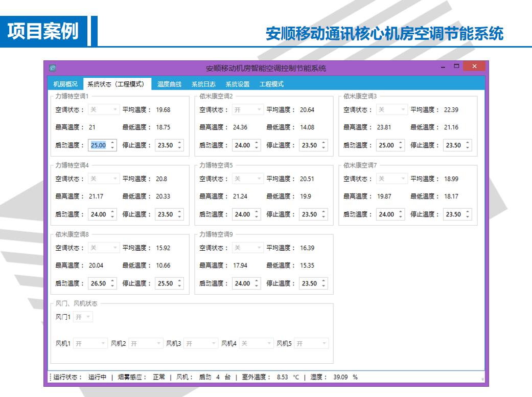The image size is (532, 397).
Task: Select the 系统状态（工程模式）tab
Action: [x=117, y=84]
